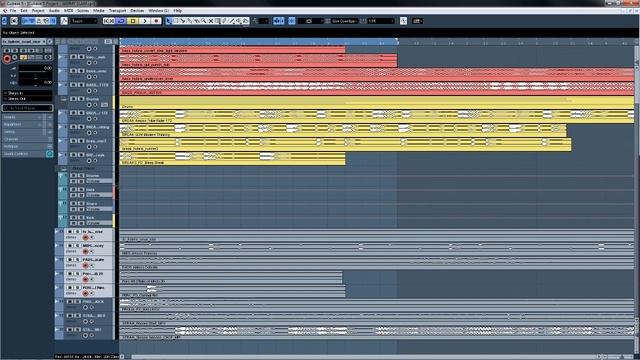Click the edit channel settings button in Inspector
640x360 pixels.
[x=49, y=42]
